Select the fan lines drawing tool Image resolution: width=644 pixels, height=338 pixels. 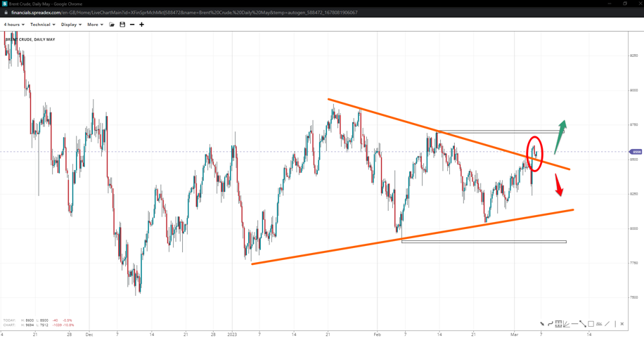[x=566, y=324]
